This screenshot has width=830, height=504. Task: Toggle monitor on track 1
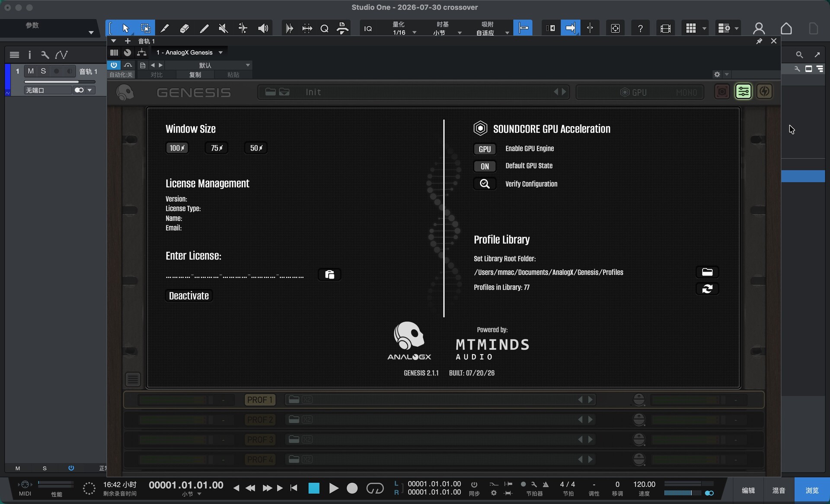click(69, 71)
